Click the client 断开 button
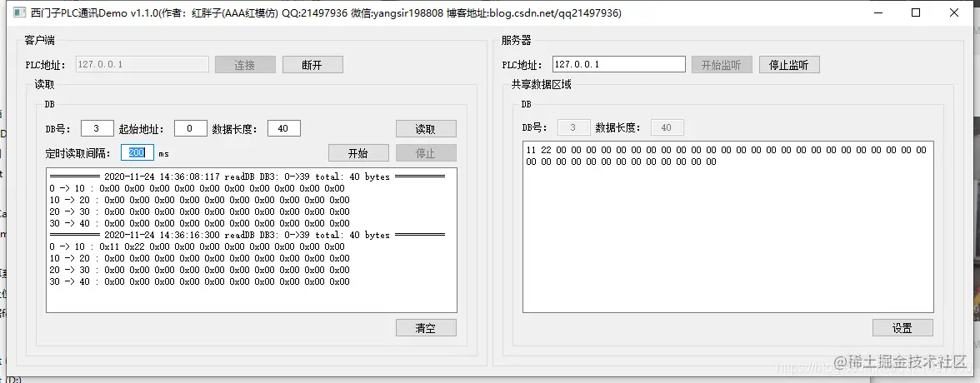Image resolution: width=980 pixels, height=383 pixels. 312,64
